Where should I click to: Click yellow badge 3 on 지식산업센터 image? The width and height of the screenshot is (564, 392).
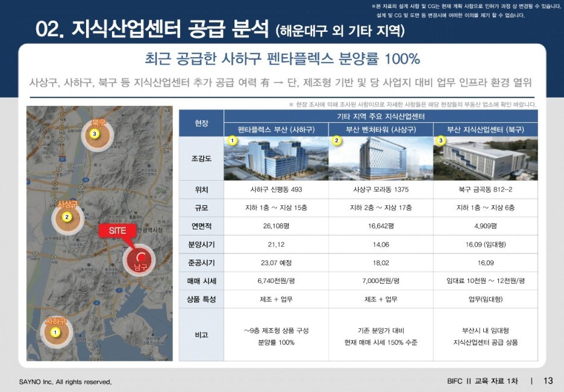(441, 140)
